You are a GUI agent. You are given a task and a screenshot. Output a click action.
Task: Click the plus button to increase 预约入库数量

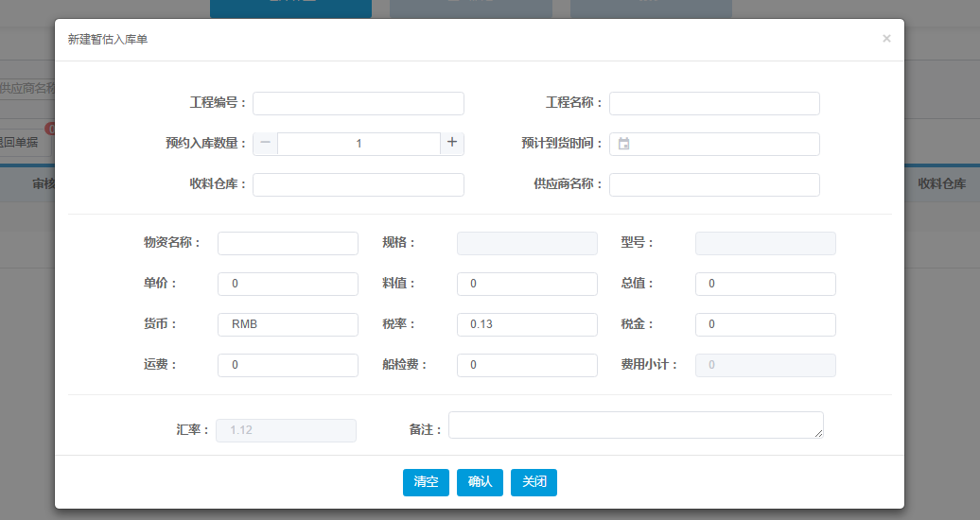pyautogui.click(x=452, y=144)
